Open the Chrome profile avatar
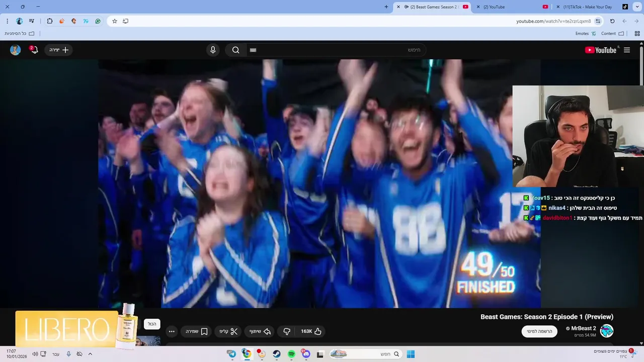The image size is (644, 362). click(x=20, y=21)
